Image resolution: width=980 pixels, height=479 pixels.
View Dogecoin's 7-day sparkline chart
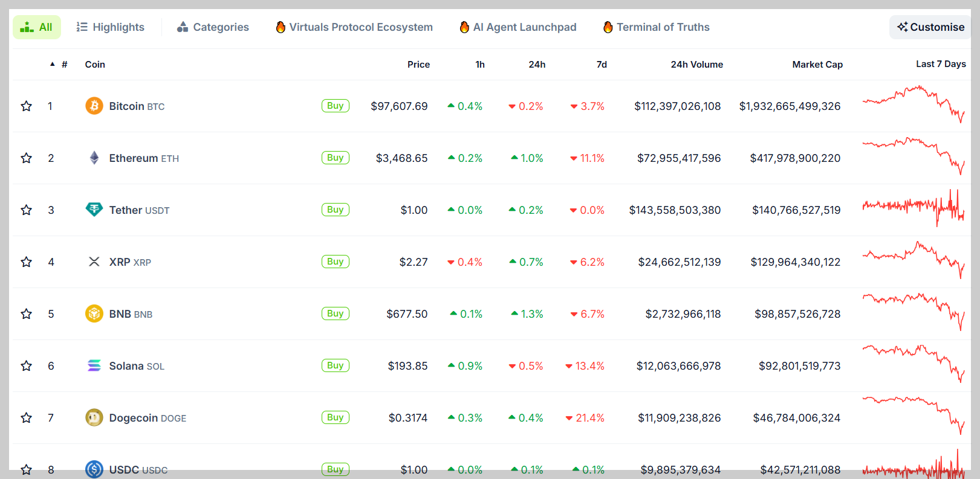pyautogui.click(x=913, y=416)
